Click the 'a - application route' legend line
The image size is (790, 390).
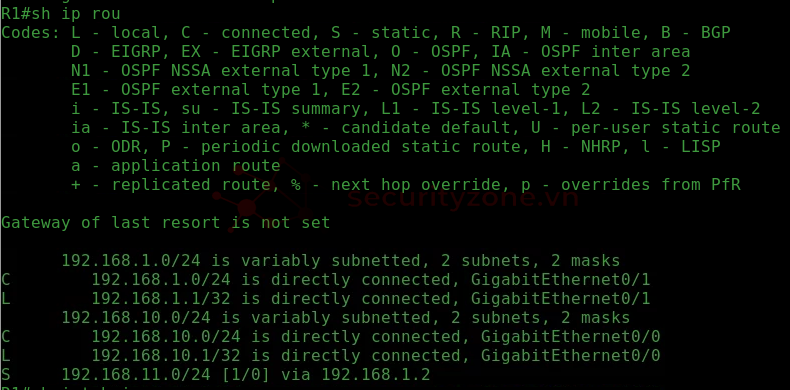click(x=175, y=166)
